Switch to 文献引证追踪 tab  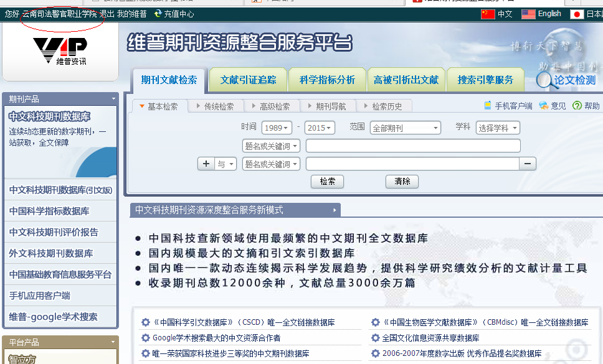click(x=248, y=80)
